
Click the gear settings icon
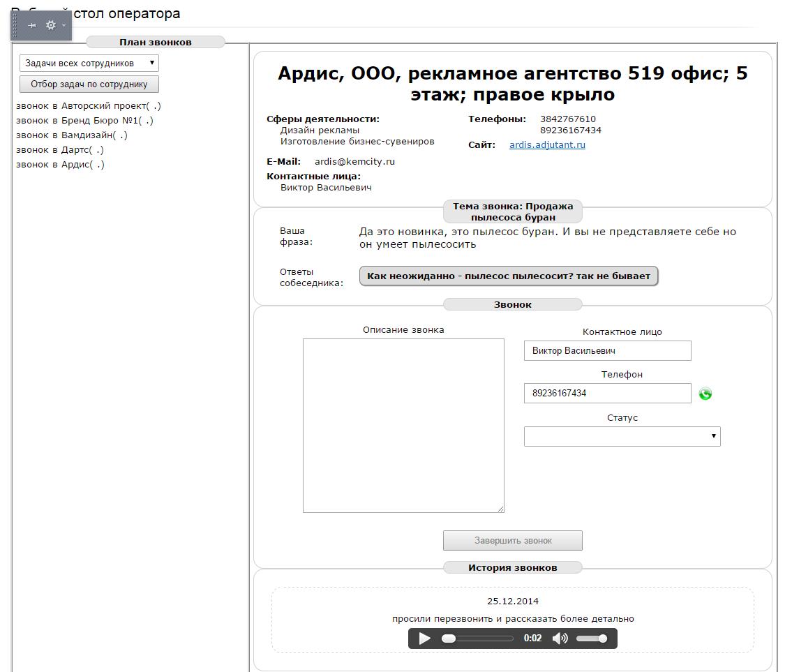click(x=50, y=25)
